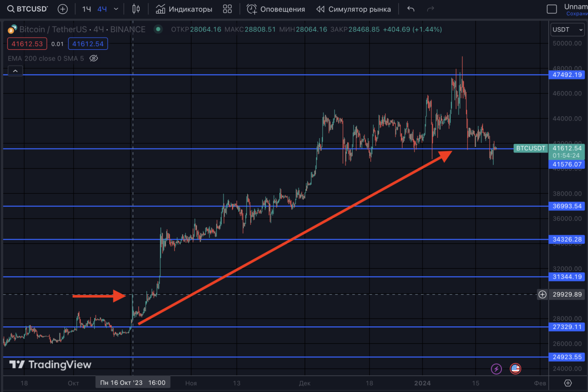Toggle visibility of EMA 200 indicator

pos(94,58)
